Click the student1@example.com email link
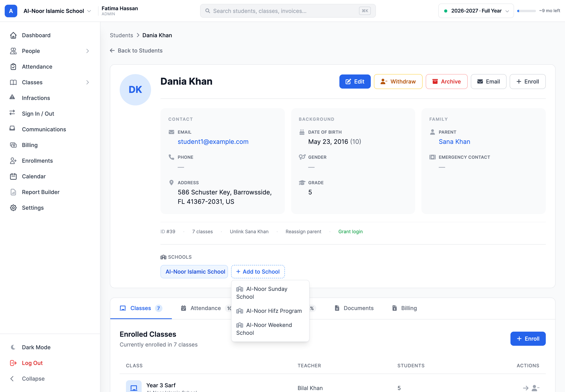Screen dimensions: 565x392 [213, 142]
